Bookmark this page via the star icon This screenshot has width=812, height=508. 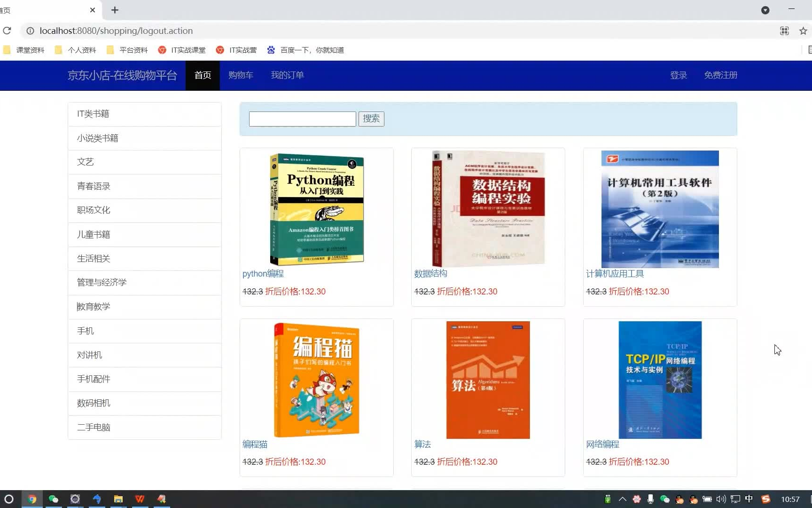click(x=803, y=31)
